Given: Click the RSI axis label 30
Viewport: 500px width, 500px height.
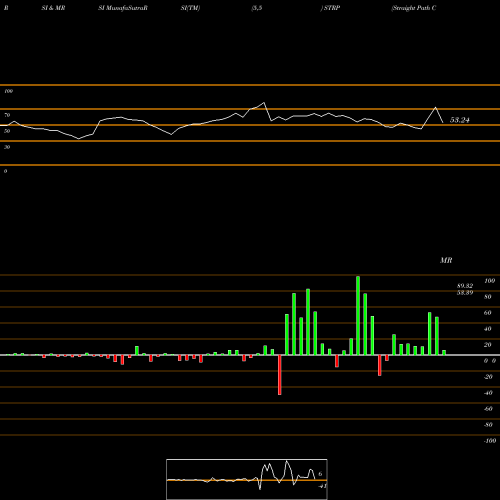Looking at the screenshot, I should tap(7, 147).
